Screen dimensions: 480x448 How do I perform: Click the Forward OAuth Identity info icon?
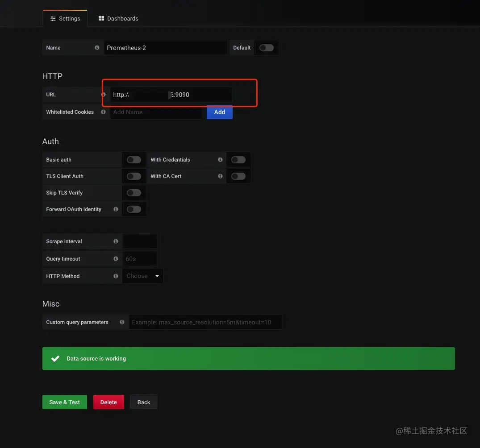pos(116,209)
